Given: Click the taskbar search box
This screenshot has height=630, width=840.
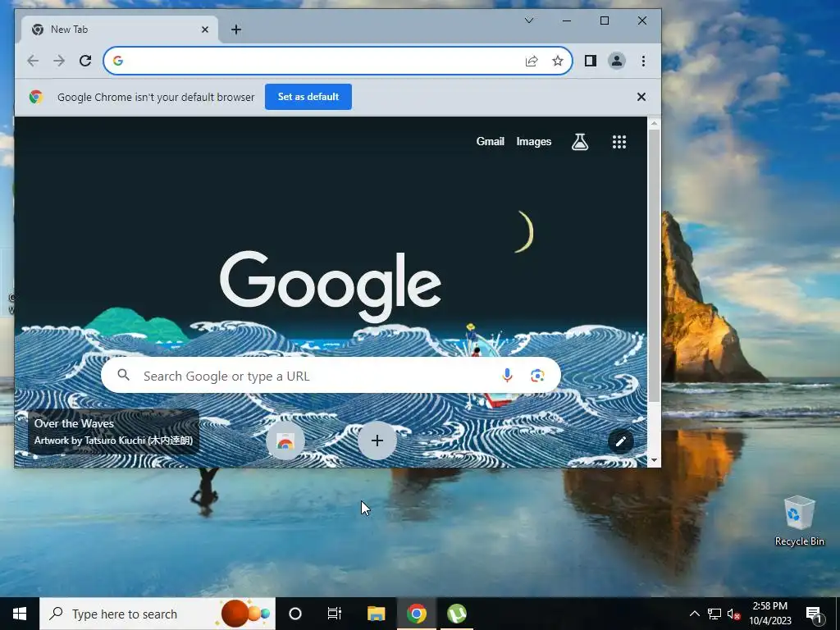Looking at the screenshot, I should [x=157, y=614].
